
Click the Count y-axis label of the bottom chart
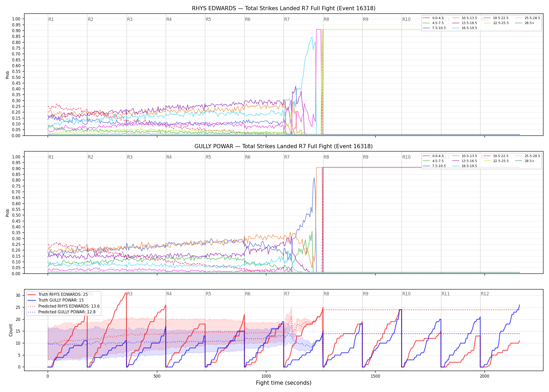pyautogui.click(x=11, y=330)
